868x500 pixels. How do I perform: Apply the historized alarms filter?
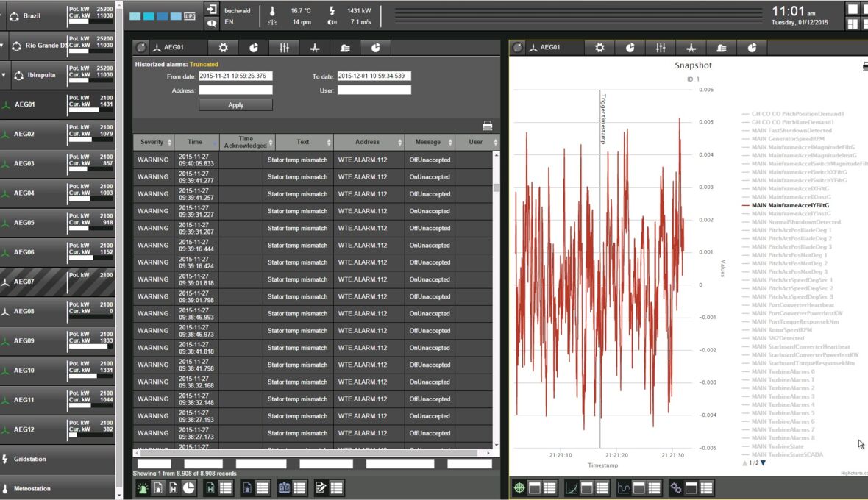[x=236, y=105]
